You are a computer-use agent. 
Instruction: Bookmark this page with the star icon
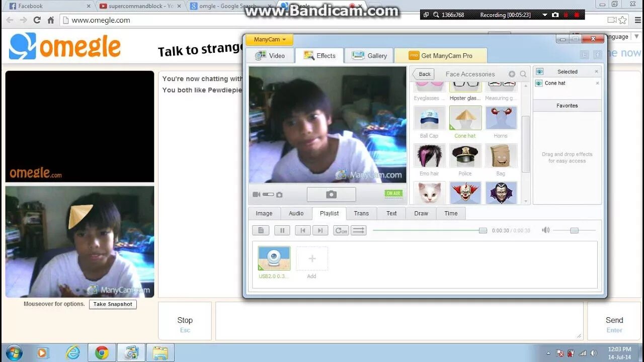623,20
